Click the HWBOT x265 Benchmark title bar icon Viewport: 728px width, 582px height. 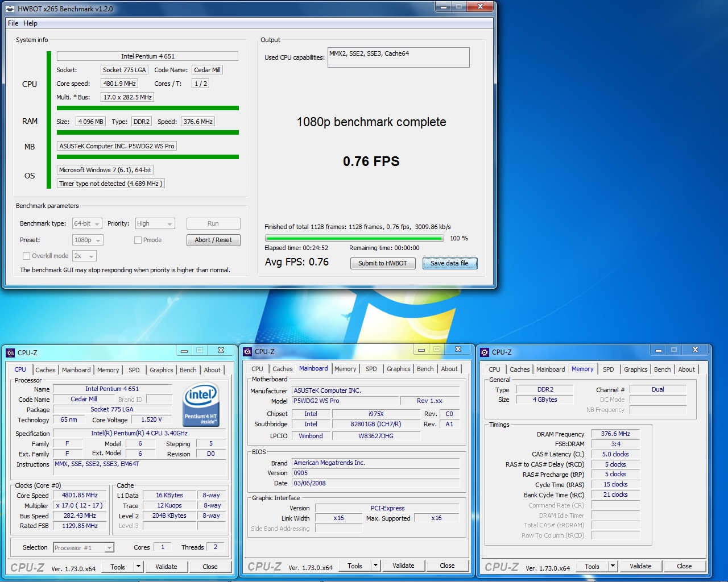pos(10,9)
